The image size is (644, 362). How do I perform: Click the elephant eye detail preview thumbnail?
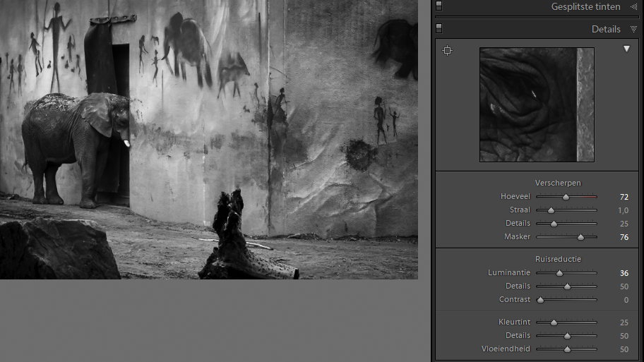537,104
